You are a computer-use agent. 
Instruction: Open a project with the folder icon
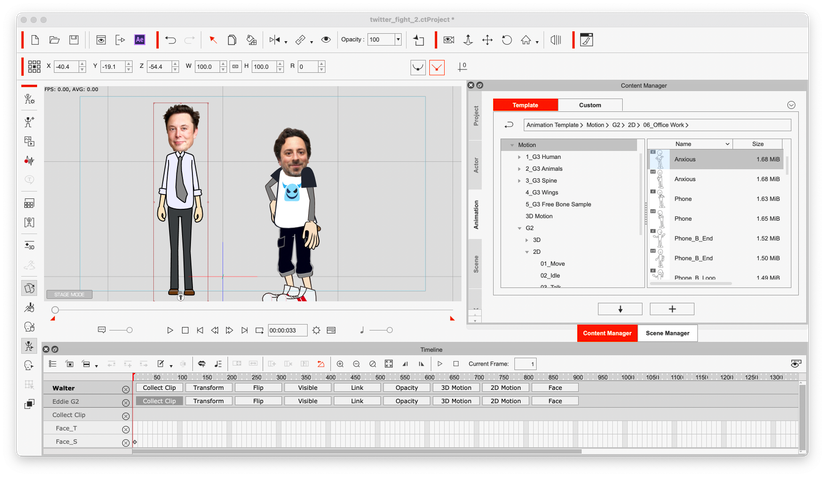[x=54, y=40]
